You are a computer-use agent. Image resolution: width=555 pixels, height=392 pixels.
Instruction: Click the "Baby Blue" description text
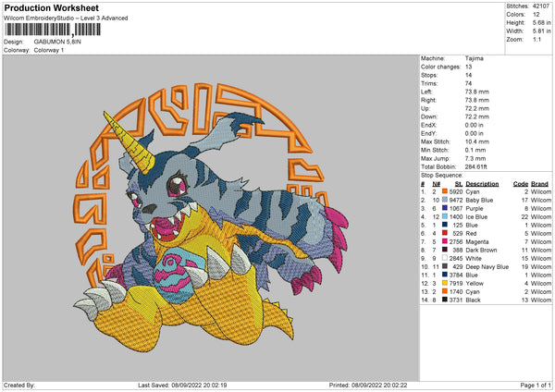pos(479,200)
